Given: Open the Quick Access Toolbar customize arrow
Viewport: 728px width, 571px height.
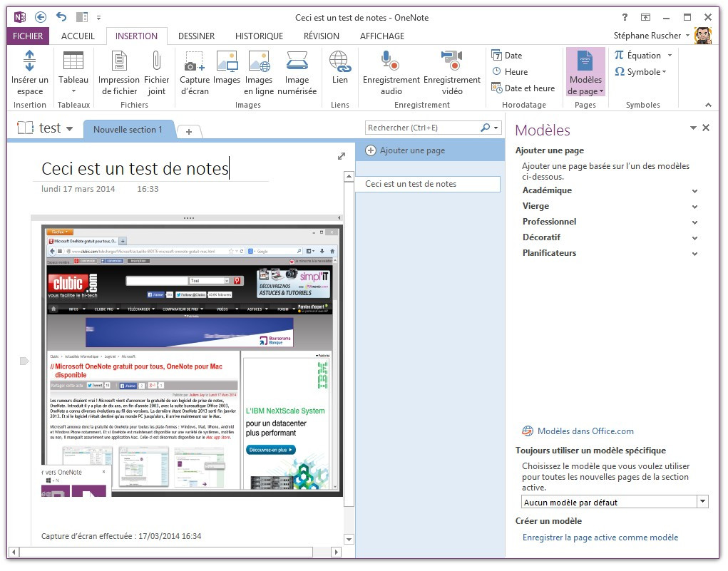Looking at the screenshot, I should point(98,18).
